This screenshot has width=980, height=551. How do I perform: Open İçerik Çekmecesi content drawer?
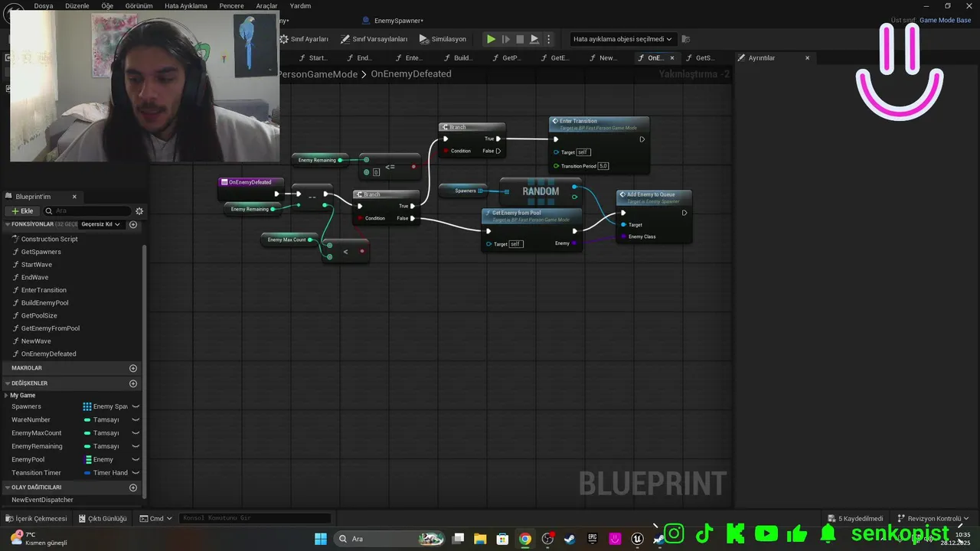(x=36, y=518)
